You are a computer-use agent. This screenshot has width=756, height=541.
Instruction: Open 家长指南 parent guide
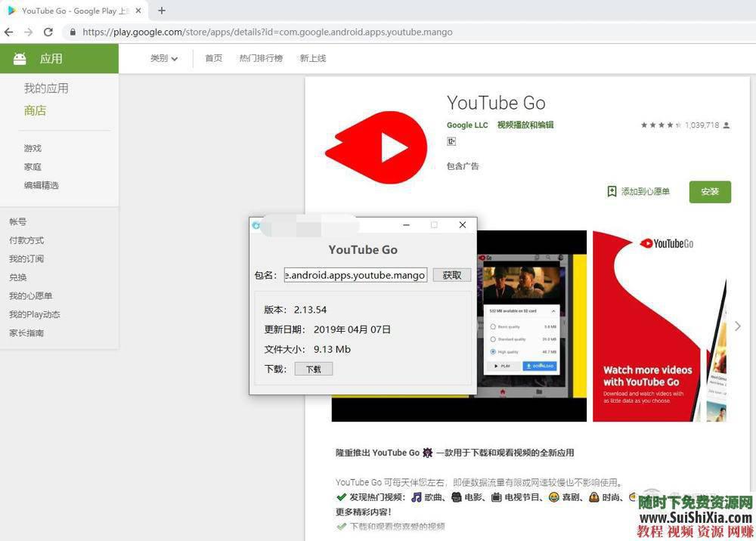[26, 332]
